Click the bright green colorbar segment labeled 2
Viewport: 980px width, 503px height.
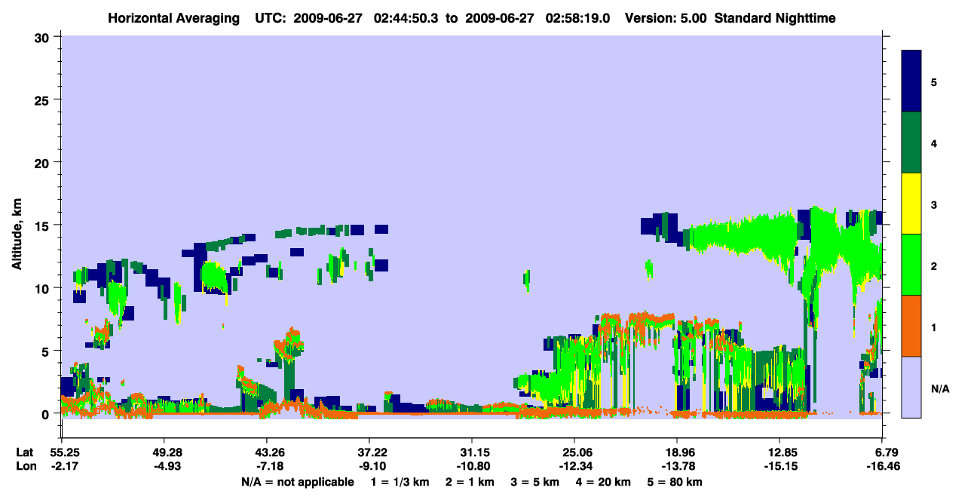(911, 265)
